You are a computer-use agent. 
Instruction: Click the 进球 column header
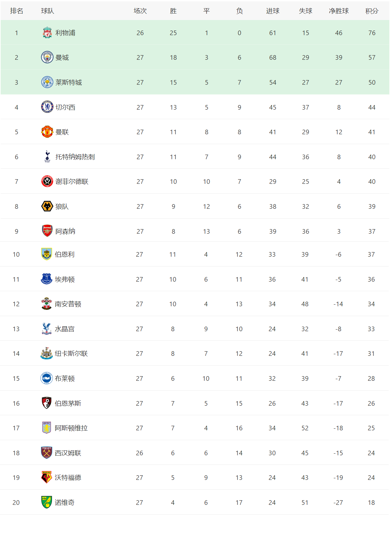point(272,11)
